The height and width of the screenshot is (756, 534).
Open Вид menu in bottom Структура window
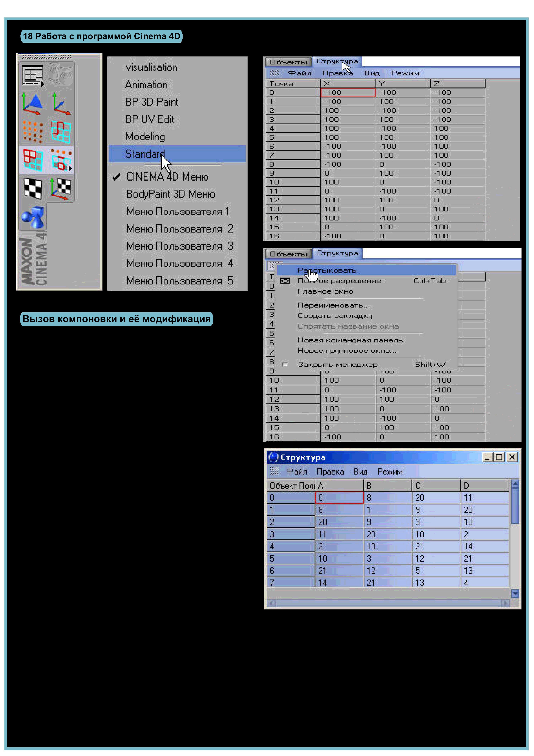[360, 472]
